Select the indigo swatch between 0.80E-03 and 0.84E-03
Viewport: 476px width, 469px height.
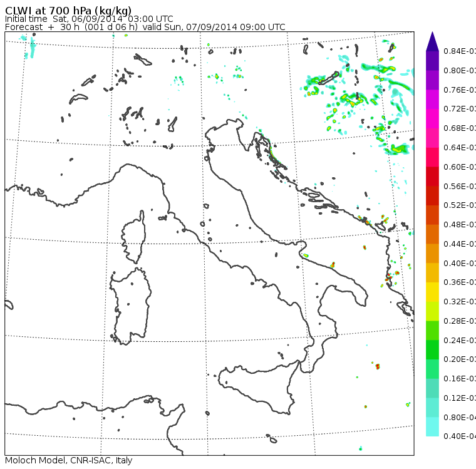click(x=432, y=61)
